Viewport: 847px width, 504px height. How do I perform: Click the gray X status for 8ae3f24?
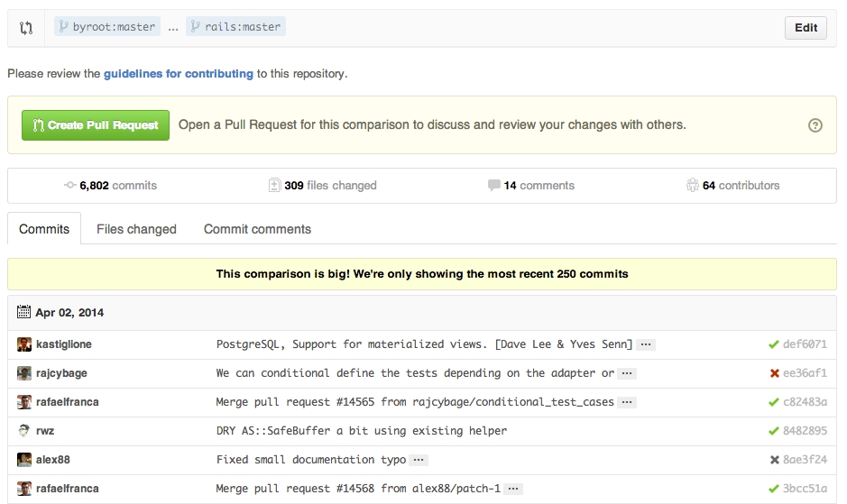774,460
